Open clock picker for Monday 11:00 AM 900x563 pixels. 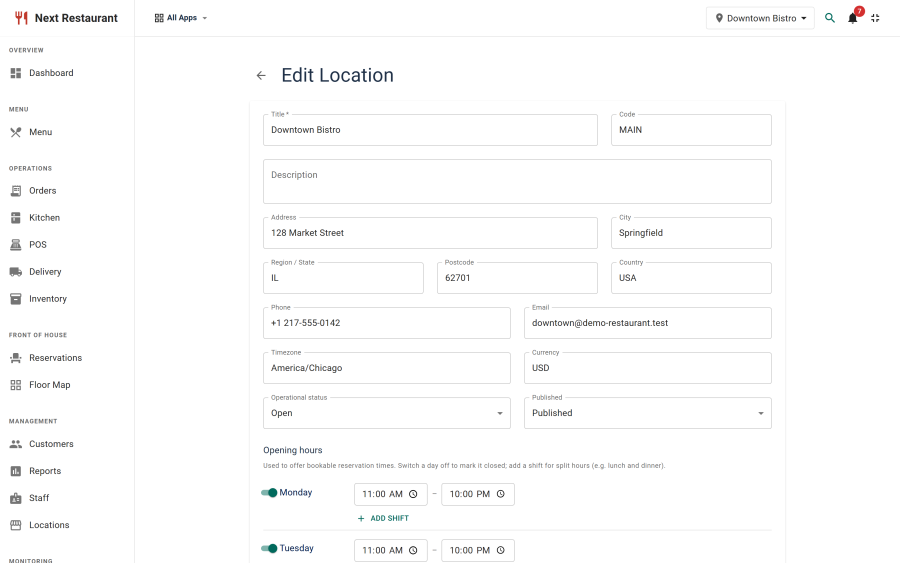pos(413,494)
